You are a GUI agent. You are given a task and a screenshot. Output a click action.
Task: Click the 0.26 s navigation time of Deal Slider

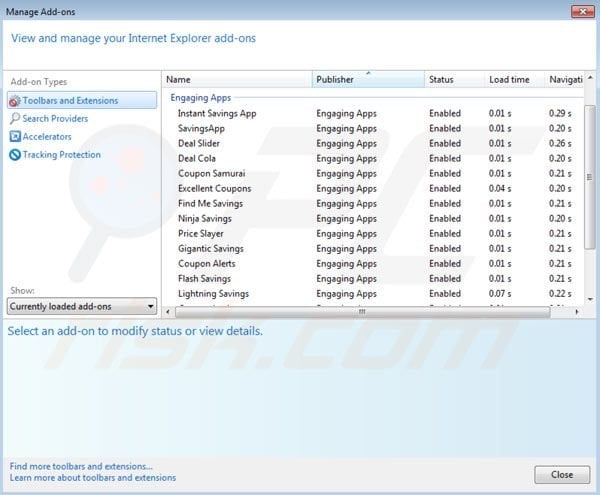tap(560, 143)
